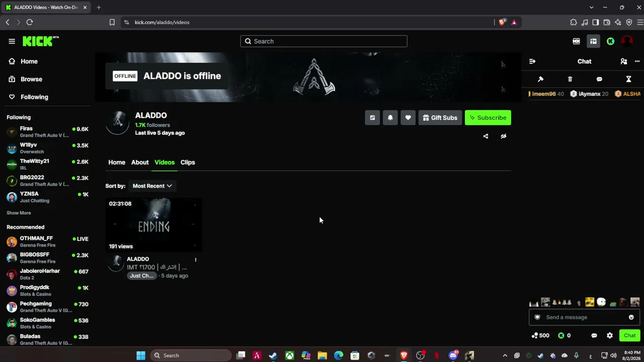Select the Videos tab
This screenshot has width=644, height=362.
(165, 162)
